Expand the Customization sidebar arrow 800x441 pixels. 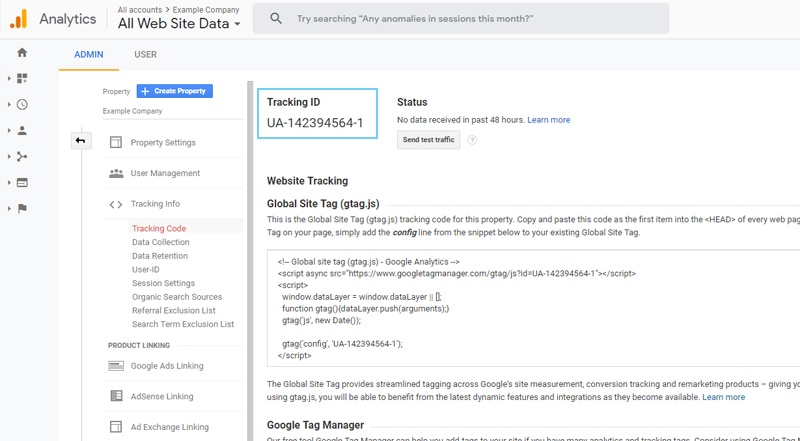(x=9, y=79)
